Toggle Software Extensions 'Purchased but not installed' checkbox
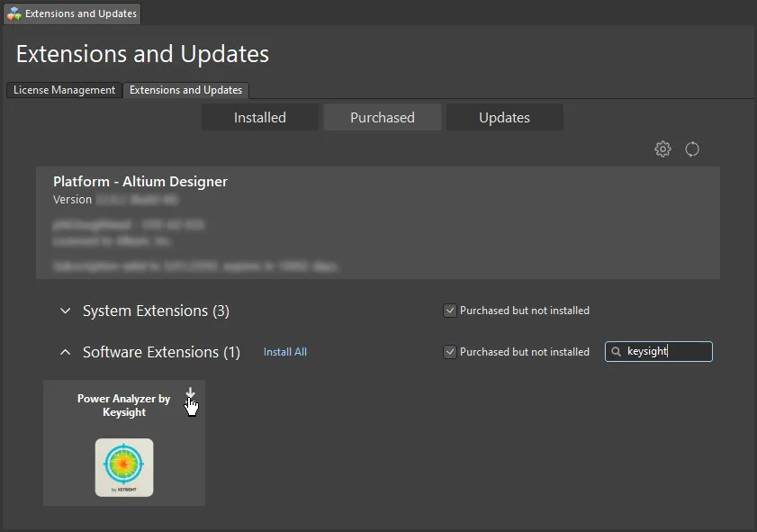The height and width of the screenshot is (532, 757). (x=450, y=352)
